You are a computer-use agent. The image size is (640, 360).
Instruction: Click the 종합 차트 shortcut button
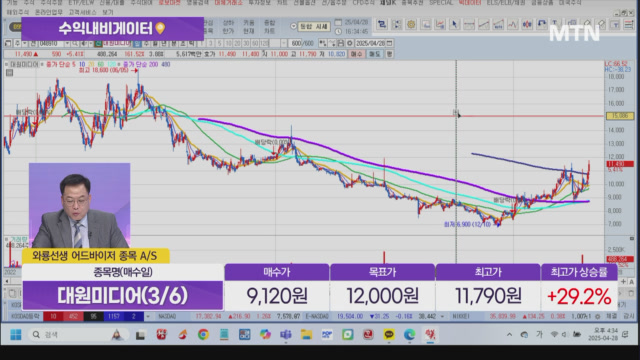pos(269,27)
